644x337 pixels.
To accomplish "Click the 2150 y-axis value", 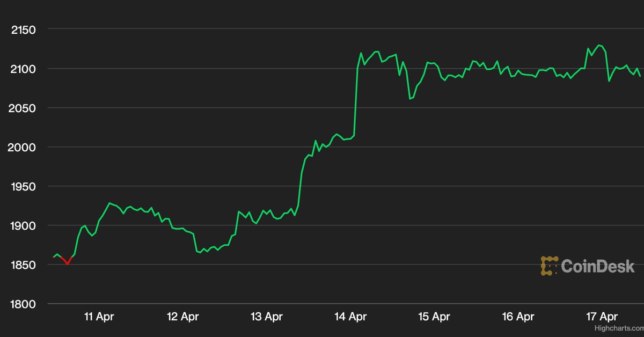I will tap(23, 30).
